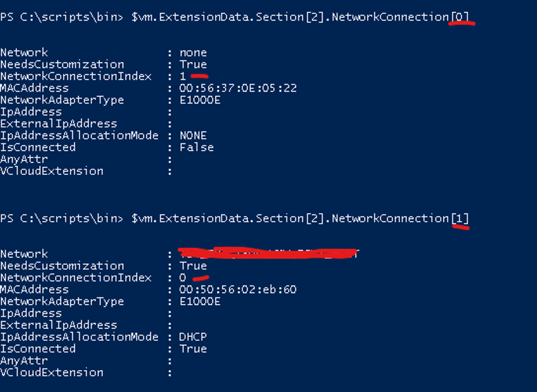Click the IpAddressAllocationMode value NONE
The image size is (537, 392).
[x=193, y=135]
